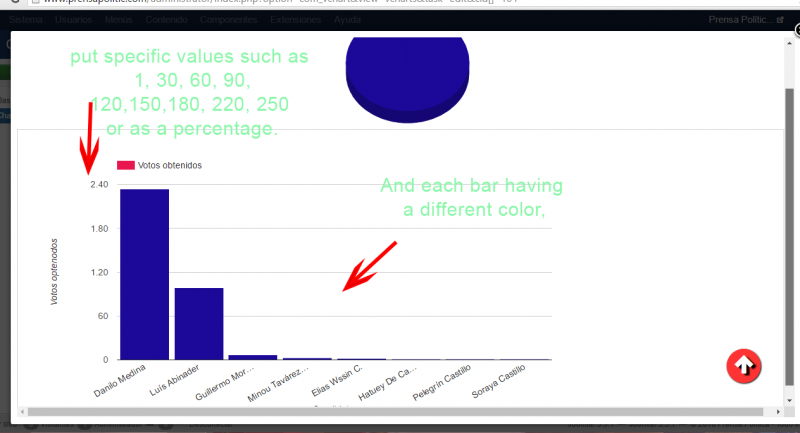800x433 pixels.
Task: Toggle the Votos obtenidos legend swatch
Action: pos(126,165)
